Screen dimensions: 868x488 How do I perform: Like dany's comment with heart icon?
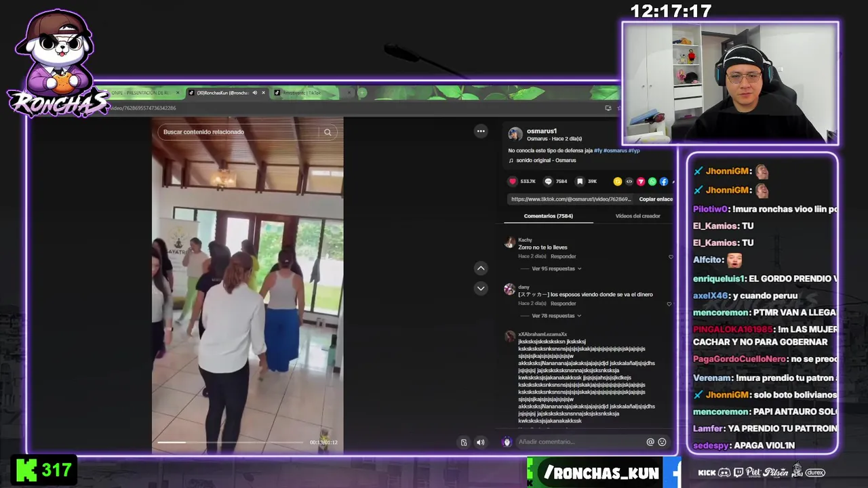pos(669,304)
